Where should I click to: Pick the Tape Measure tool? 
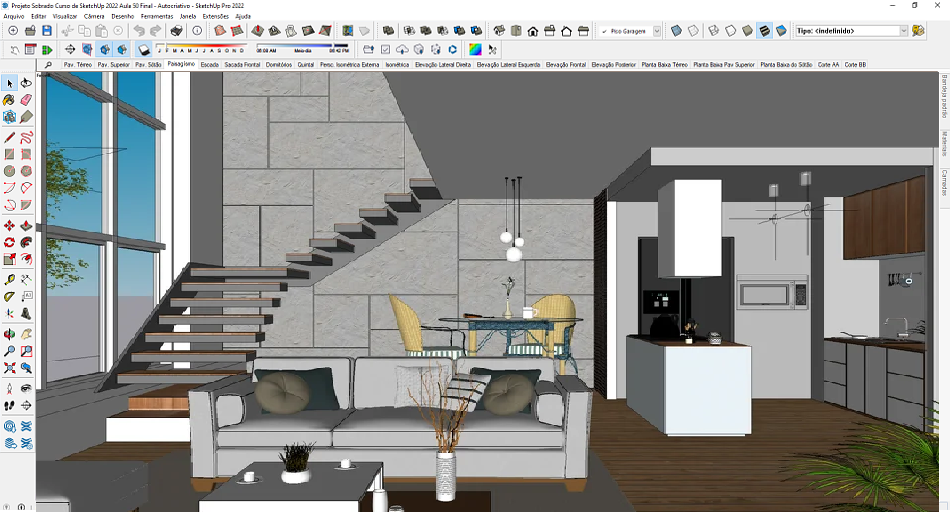tap(10, 280)
